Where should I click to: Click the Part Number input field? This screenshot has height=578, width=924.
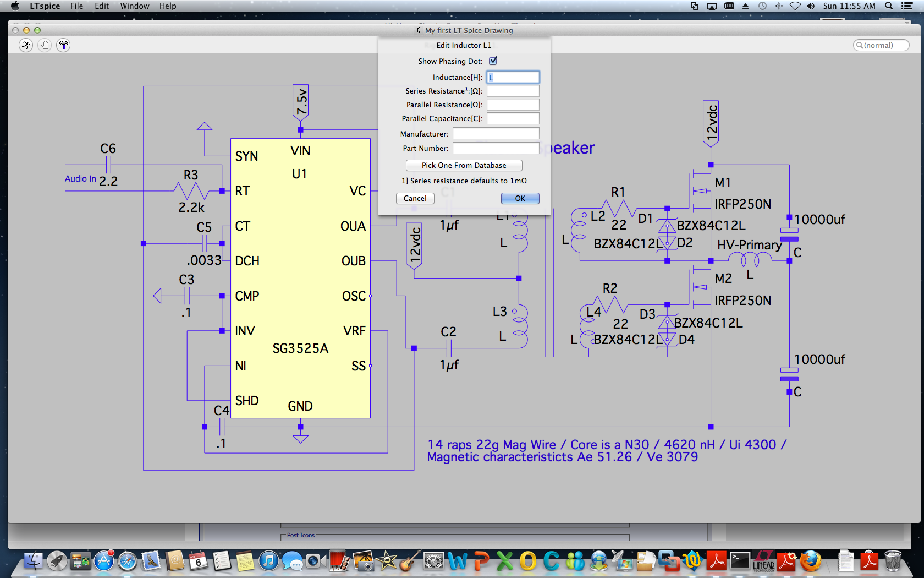[x=496, y=148]
